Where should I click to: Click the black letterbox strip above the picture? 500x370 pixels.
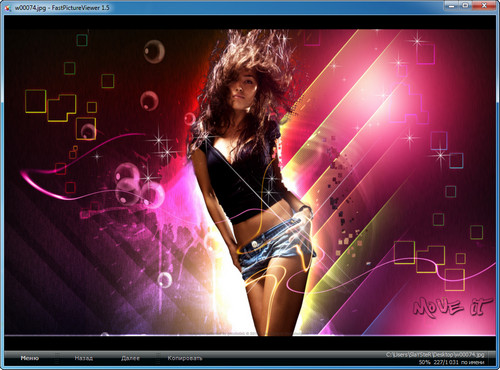tap(250, 22)
